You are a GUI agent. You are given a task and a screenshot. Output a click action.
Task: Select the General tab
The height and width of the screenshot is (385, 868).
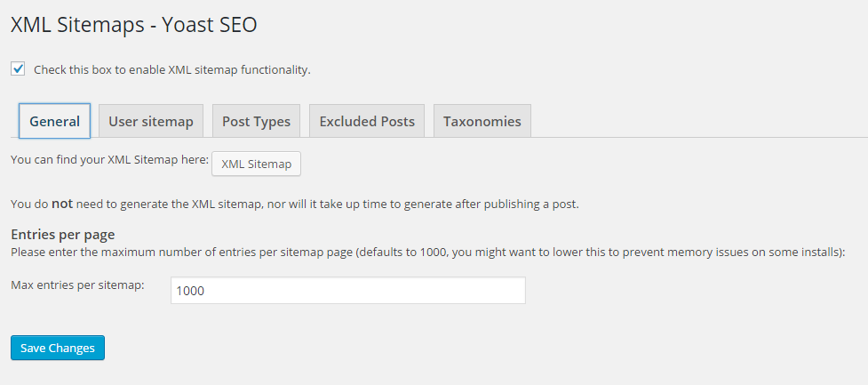click(55, 121)
